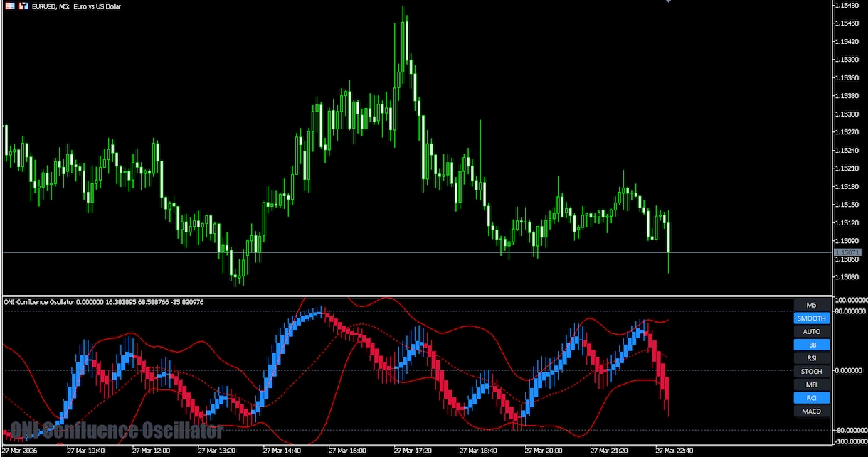Click the M5 timeframe button
This screenshot has width=868, height=457.
812,305
